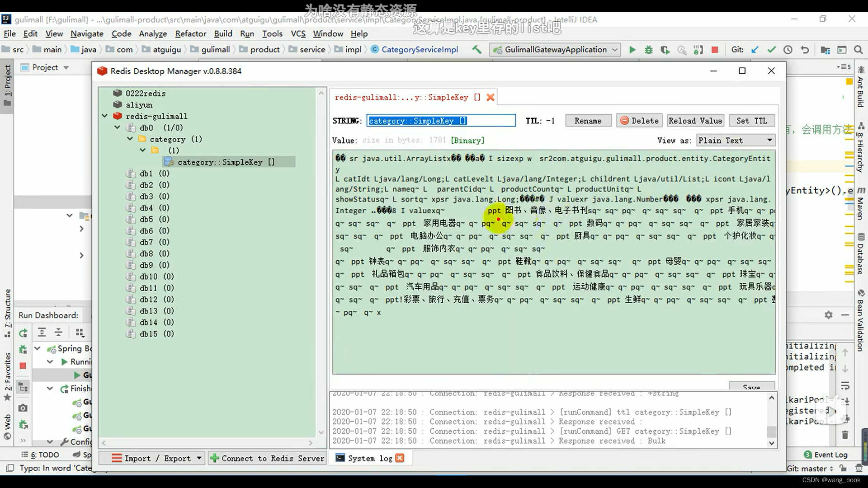The height and width of the screenshot is (488, 868).
Task: Open the Window menu
Action: point(328,33)
